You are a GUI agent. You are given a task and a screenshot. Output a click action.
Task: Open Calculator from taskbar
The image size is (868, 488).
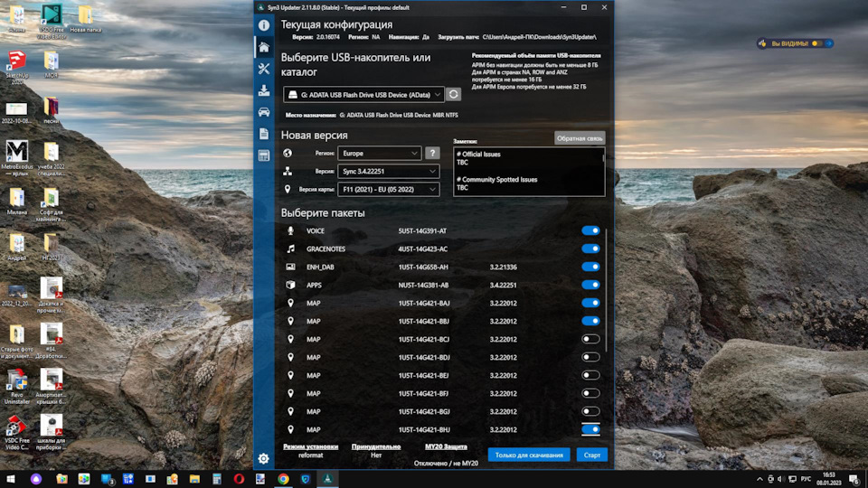click(x=216, y=479)
